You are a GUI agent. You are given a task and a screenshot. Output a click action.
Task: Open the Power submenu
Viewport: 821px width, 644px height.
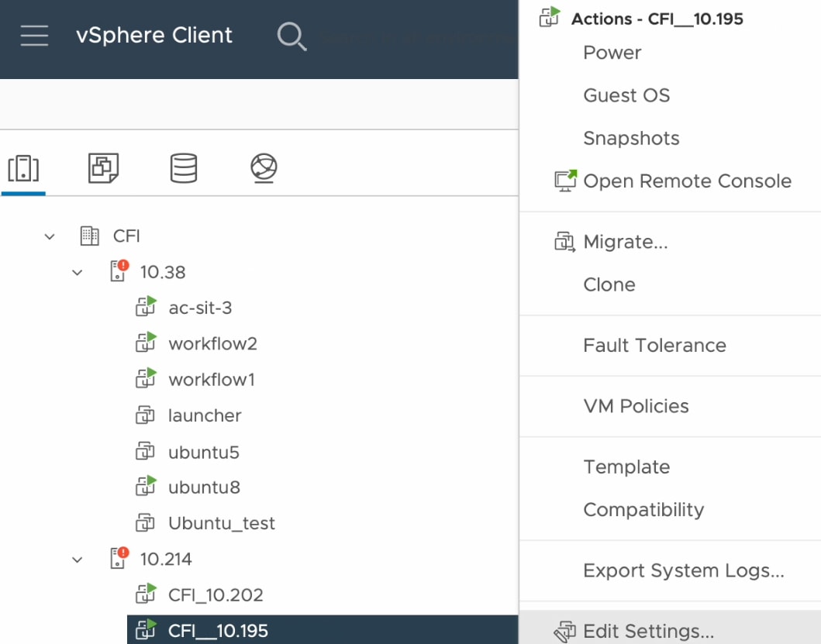[x=612, y=53]
